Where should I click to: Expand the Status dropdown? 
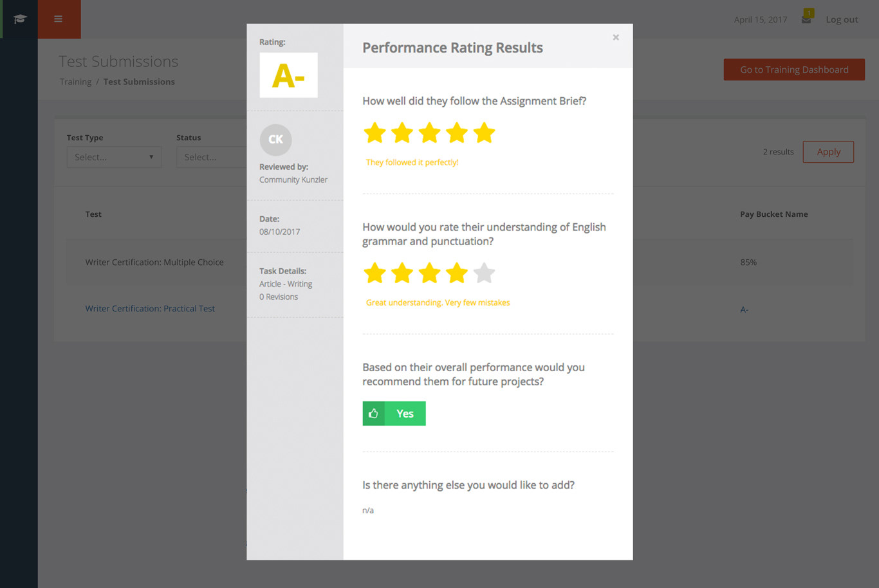pos(212,157)
